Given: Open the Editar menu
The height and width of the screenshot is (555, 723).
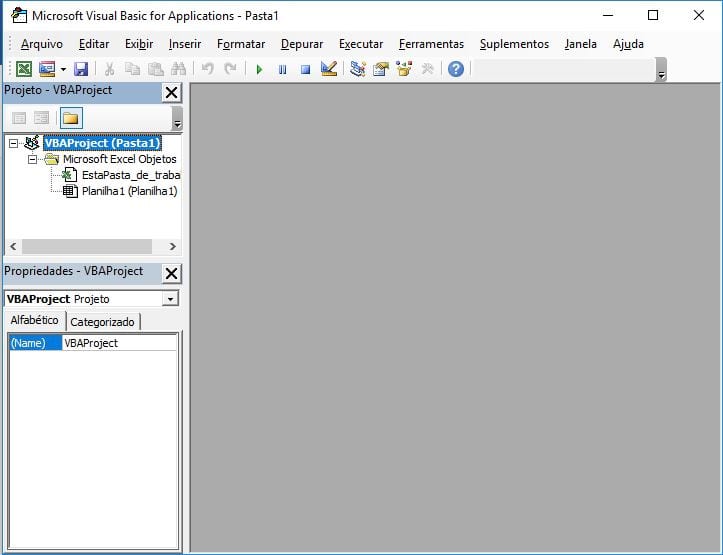Looking at the screenshot, I should click(x=94, y=44).
